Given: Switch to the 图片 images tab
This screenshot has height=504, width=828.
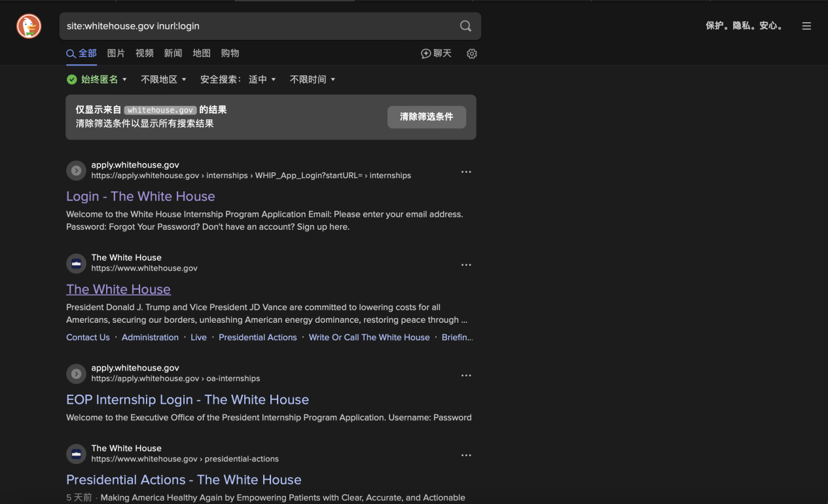Looking at the screenshot, I should [116, 54].
